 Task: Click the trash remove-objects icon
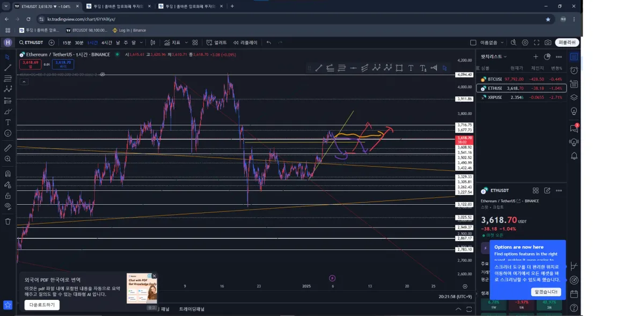(8, 221)
